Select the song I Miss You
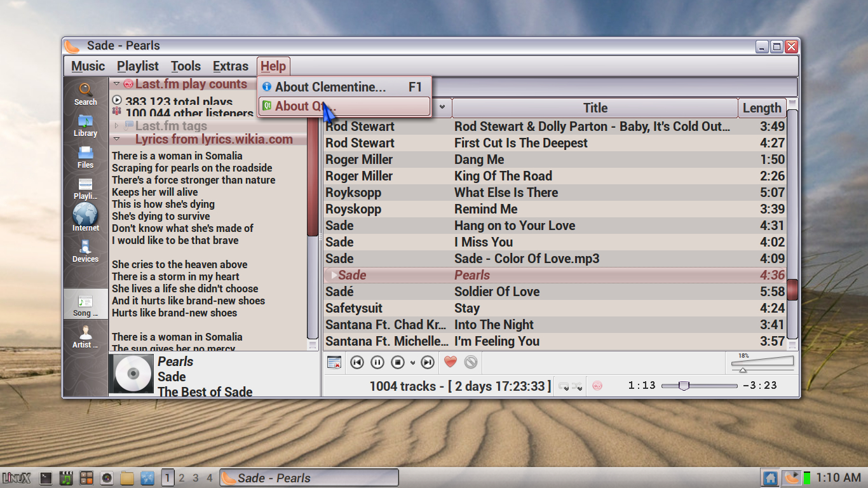 (x=555, y=242)
